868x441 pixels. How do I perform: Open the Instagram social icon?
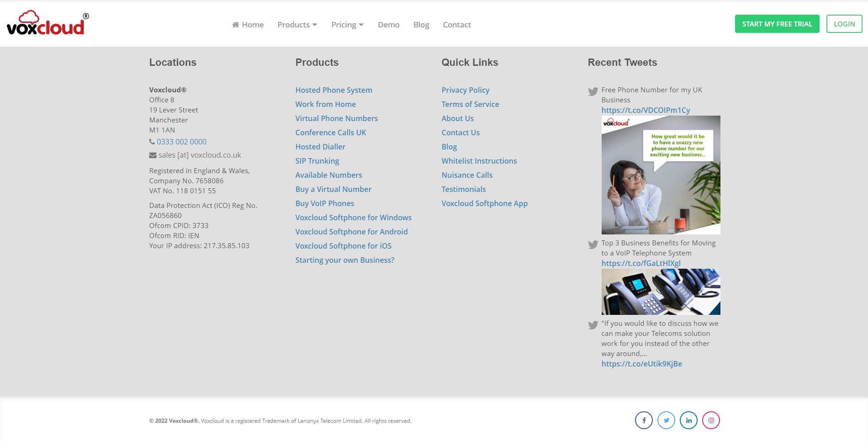point(711,420)
